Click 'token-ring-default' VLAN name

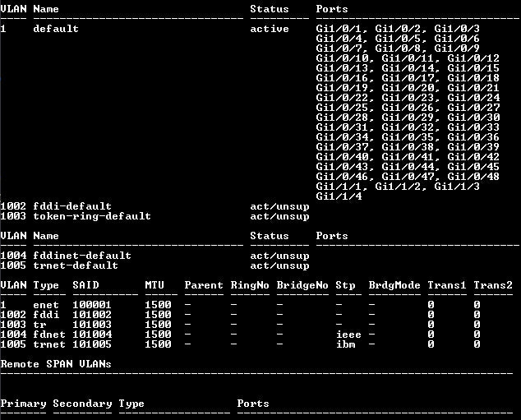tap(92, 216)
